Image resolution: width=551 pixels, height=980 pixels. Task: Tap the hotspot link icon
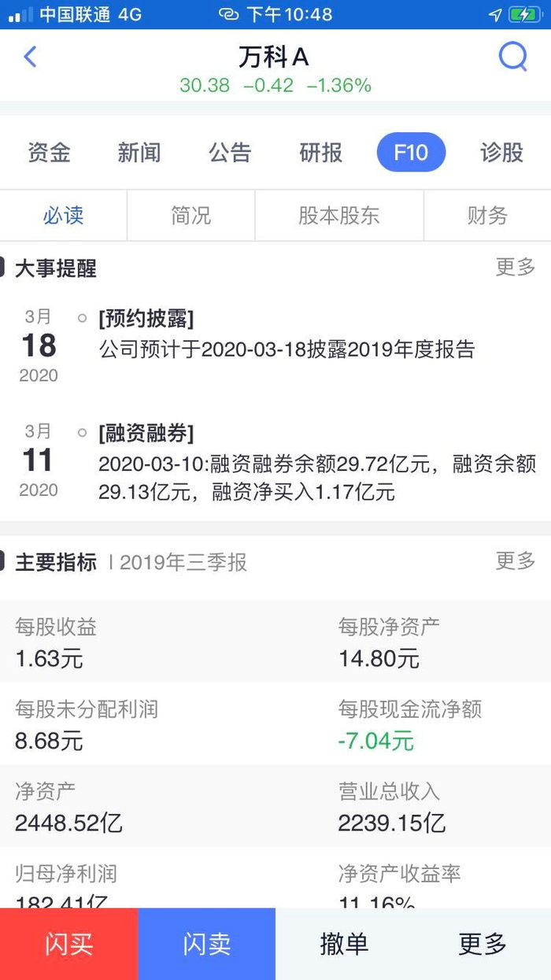[x=228, y=14]
